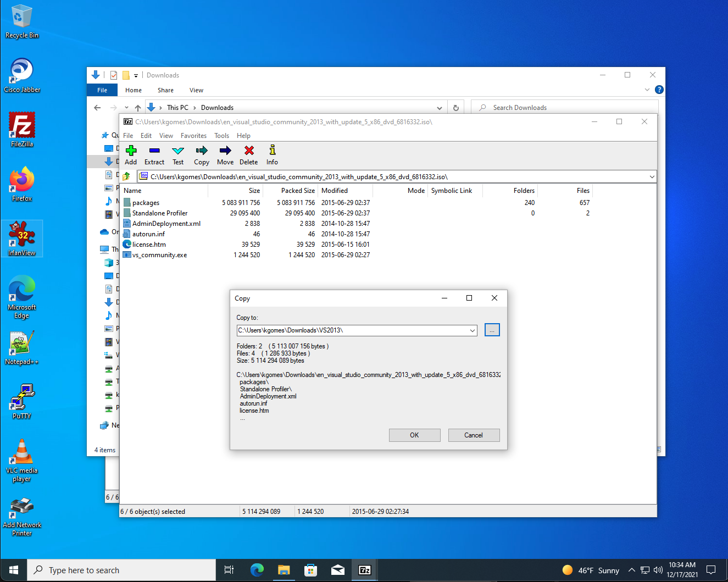728x582 pixels.
Task: Click the Extract toolbar icon
Action: click(154, 151)
